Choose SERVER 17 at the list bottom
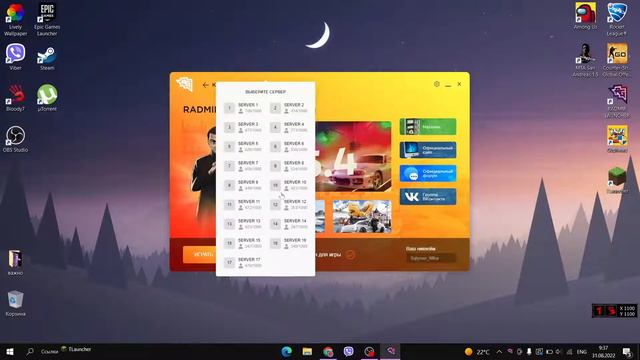 (x=243, y=262)
